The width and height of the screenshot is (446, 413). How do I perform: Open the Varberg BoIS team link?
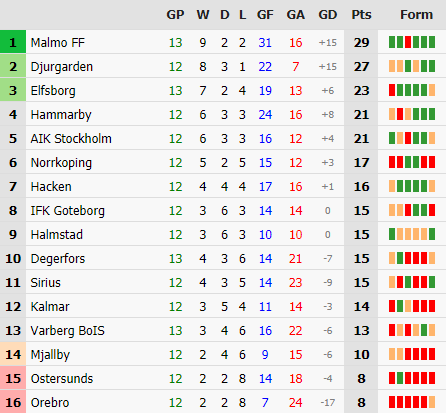(x=67, y=331)
